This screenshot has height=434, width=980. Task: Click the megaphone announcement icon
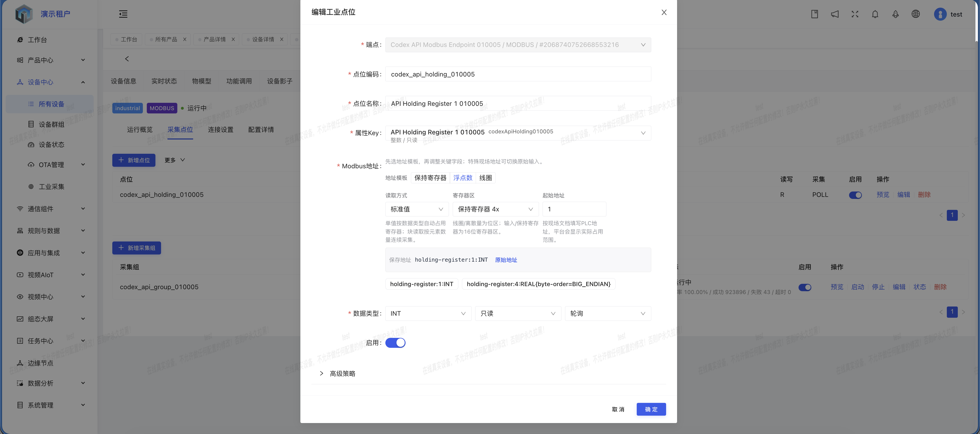[x=835, y=14]
